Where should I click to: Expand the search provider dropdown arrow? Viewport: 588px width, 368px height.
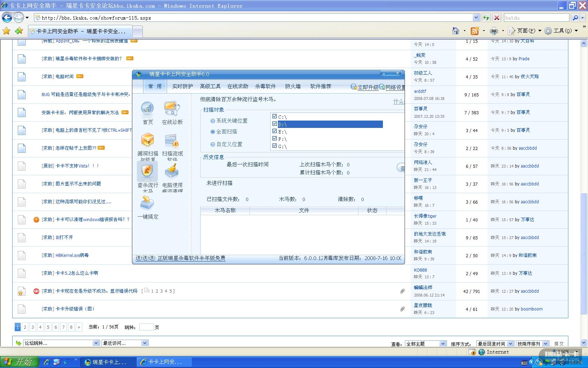583,18
